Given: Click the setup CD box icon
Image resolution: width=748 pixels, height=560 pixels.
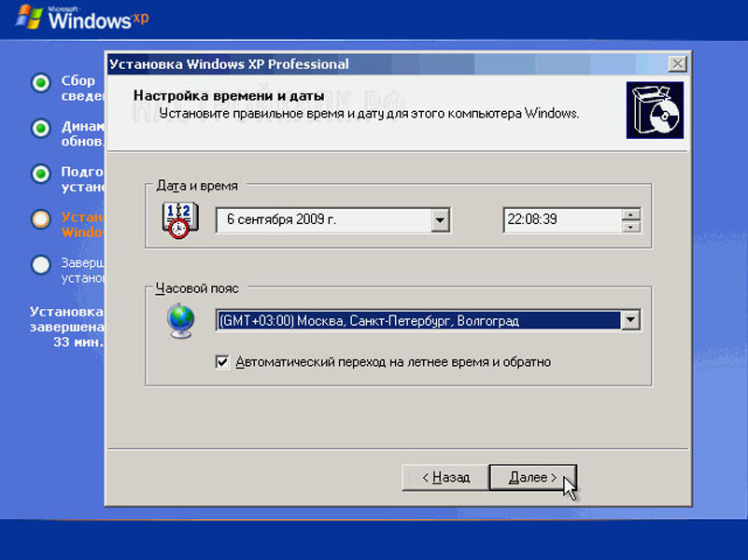Looking at the screenshot, I should (x=654, y=110).
